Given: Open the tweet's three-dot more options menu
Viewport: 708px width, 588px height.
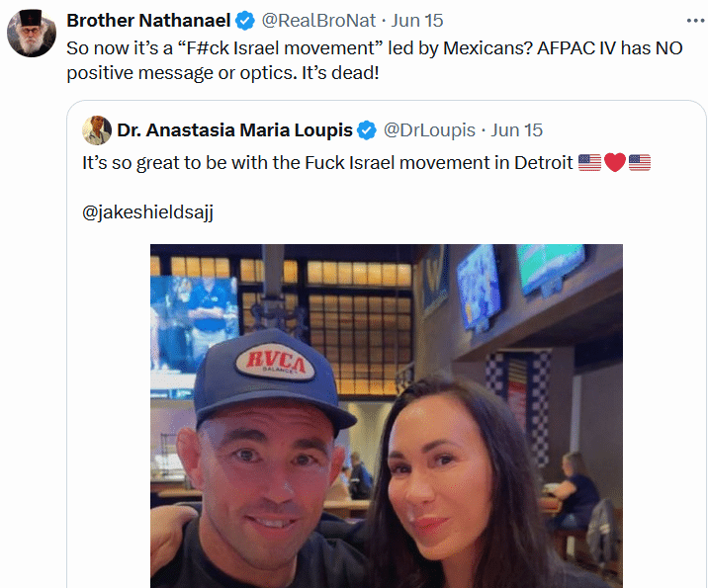Looking at the screenshot, I should [696, 21].
